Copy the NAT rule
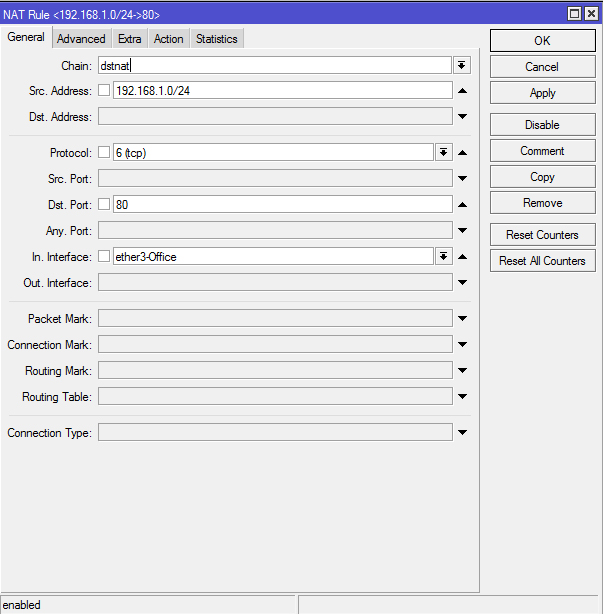The width and height of the screenshot is (603, 614). click(x=542, y=177)
